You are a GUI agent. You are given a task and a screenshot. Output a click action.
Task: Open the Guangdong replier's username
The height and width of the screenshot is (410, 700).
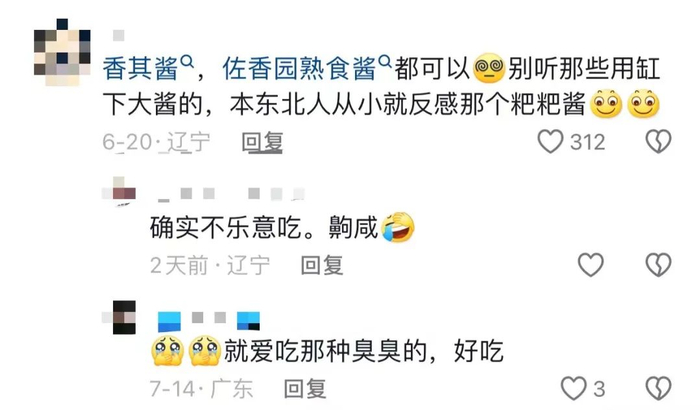click(208, 318)
